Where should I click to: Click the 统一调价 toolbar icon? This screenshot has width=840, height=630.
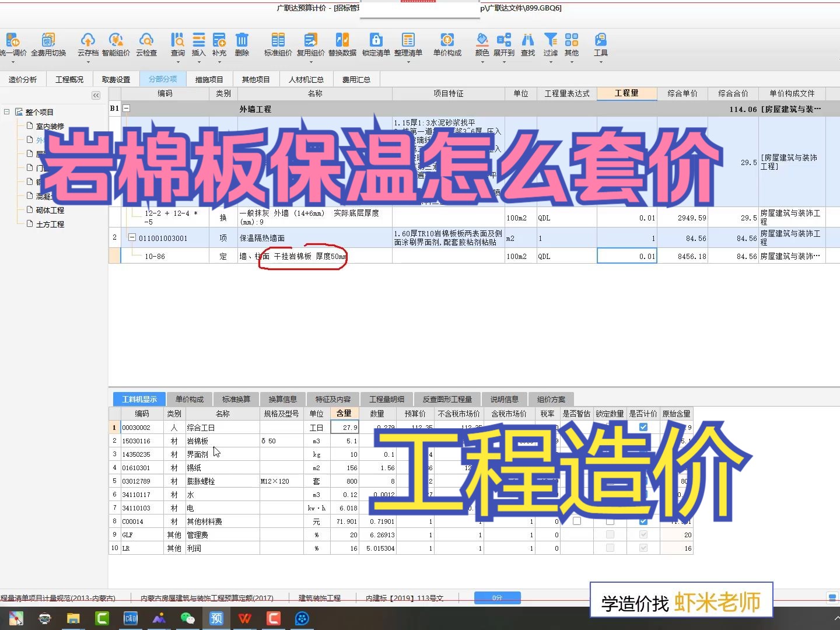[x=12, y=40]
